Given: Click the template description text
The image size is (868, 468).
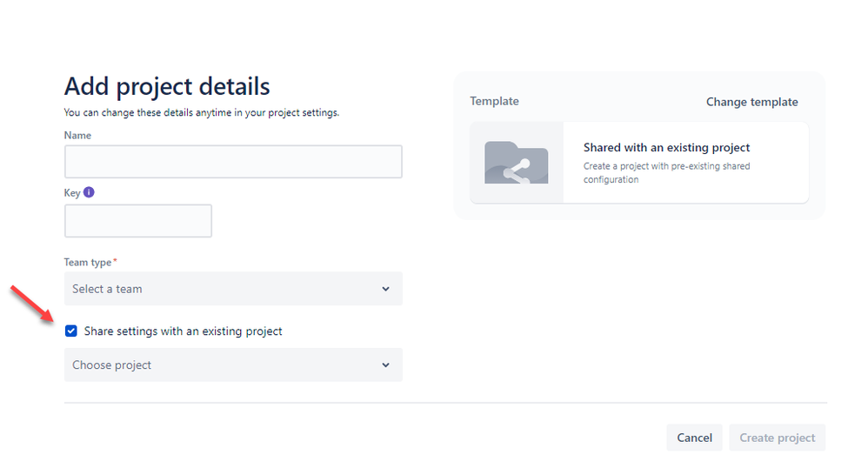Looking at the screenshot, I should pyautogui.click(x=666, y=173).
